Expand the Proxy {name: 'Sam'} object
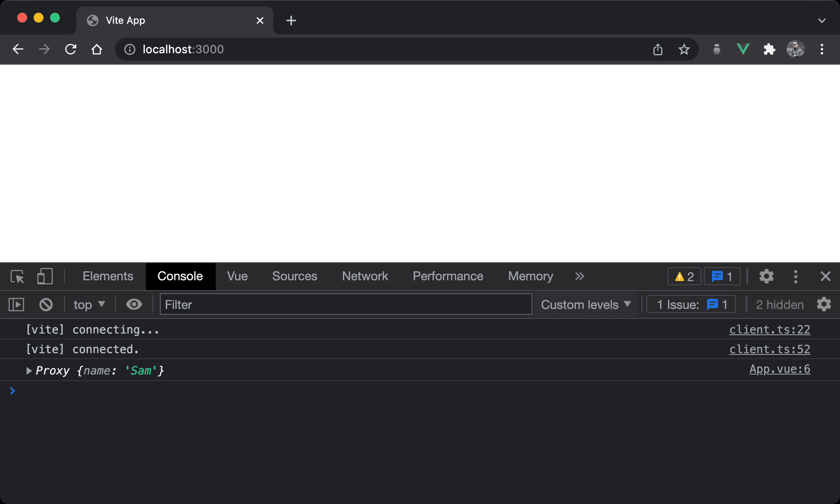This screenshot has height=504, width=840. coord(28,370)
